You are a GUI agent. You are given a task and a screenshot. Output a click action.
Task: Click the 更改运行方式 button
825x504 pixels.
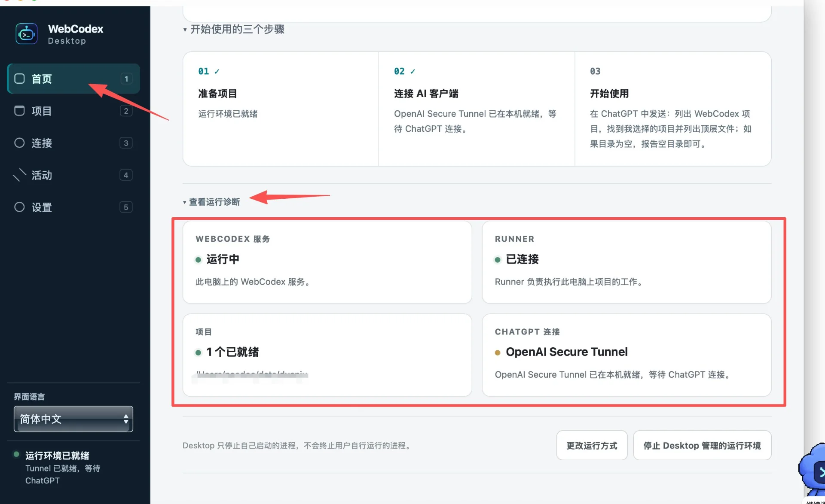pyautogui.click(x=592, y=446)
